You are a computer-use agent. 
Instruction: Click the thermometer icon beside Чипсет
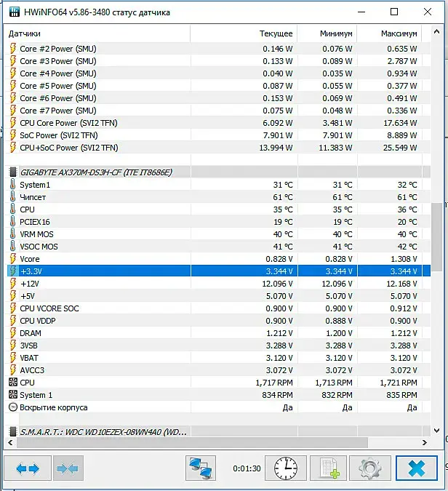coord(13,197)
